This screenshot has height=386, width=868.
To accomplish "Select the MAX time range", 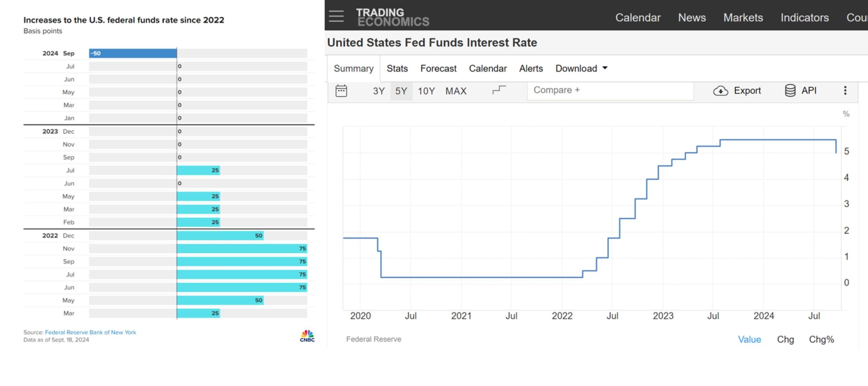I will coord(456,91).
